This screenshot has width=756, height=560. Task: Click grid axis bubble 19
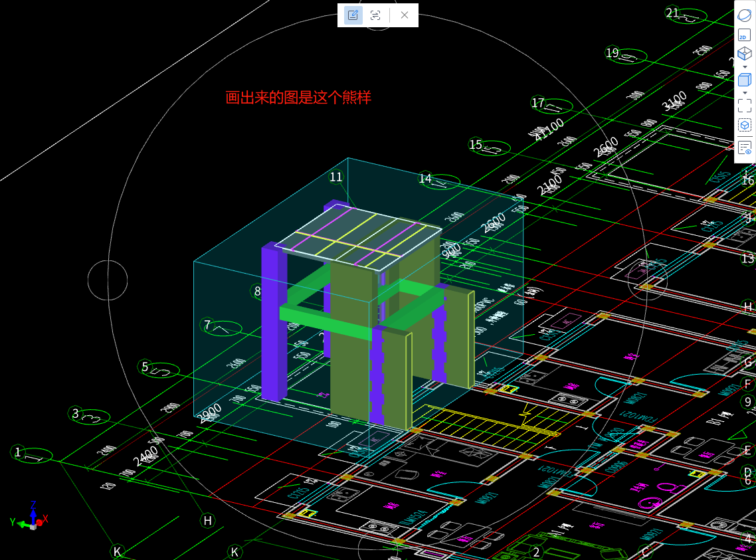coord(613,52)
